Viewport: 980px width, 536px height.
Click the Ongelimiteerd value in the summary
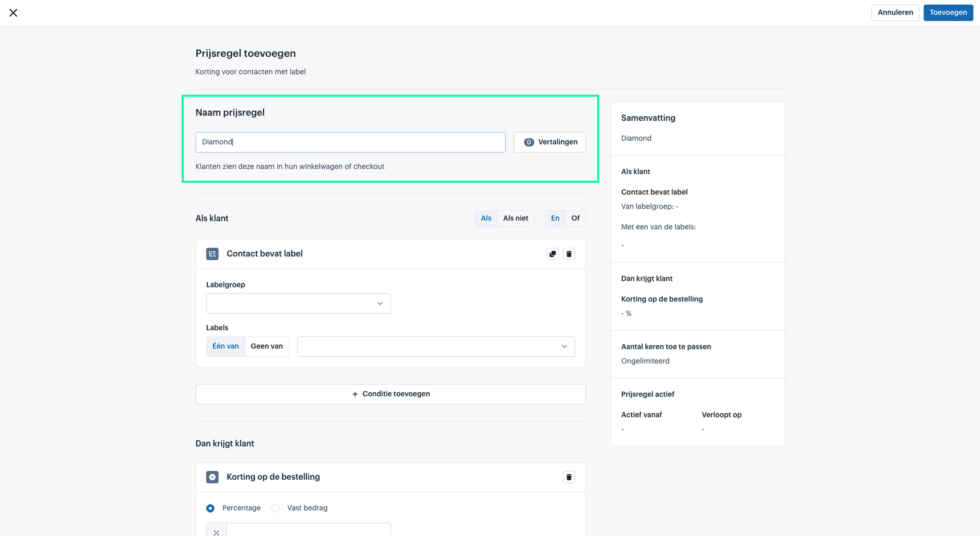645,361
